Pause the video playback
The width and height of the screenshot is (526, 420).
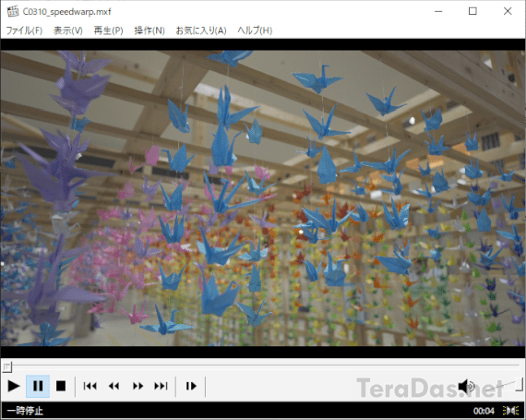tap(38, 386)
